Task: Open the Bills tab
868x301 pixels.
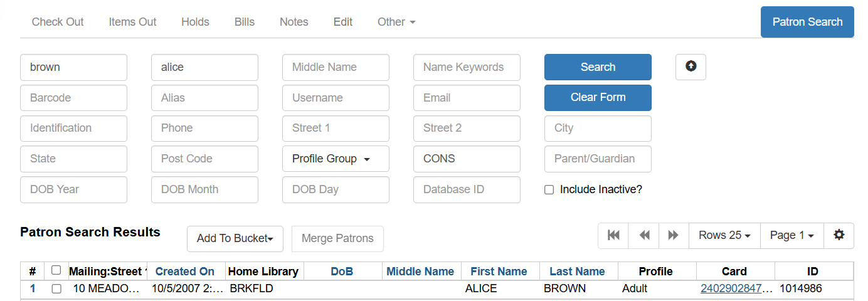Action: (245, 22)
